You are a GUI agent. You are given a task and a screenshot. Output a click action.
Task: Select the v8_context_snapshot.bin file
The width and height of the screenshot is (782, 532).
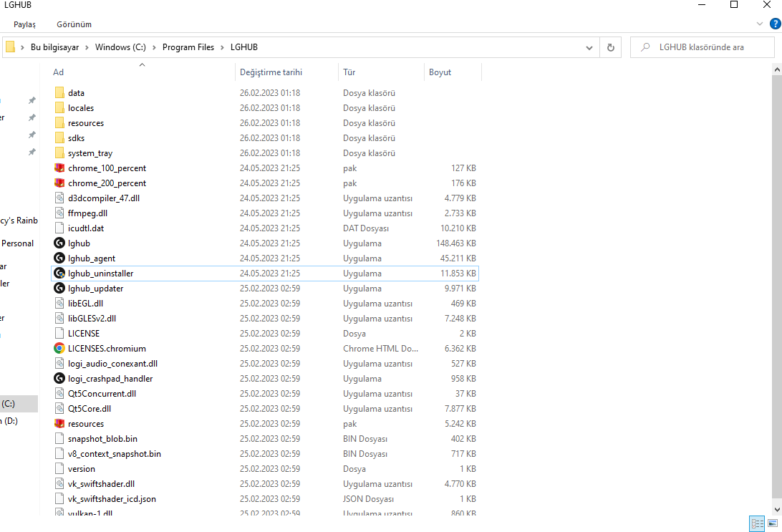pyautogui.click(x=265, y=454)
